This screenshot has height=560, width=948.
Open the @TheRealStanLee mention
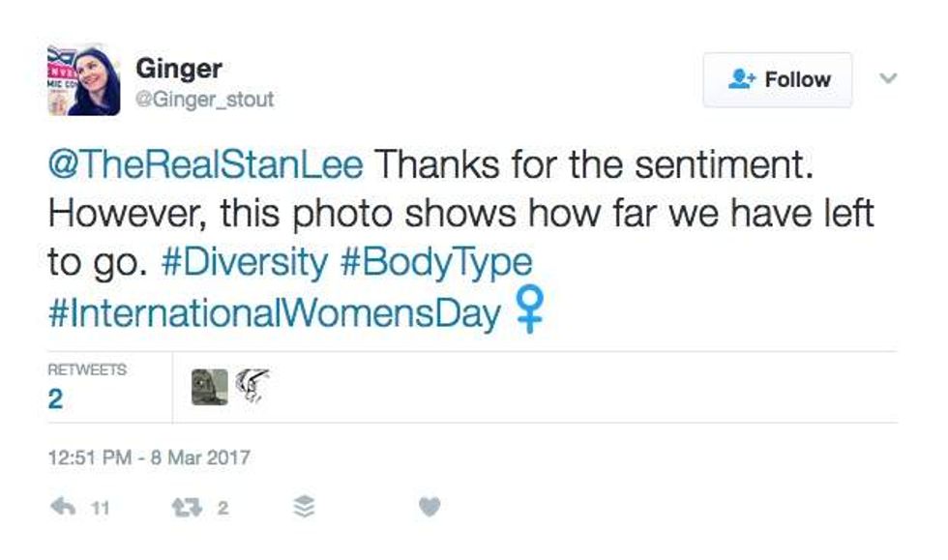coord(205,164)
